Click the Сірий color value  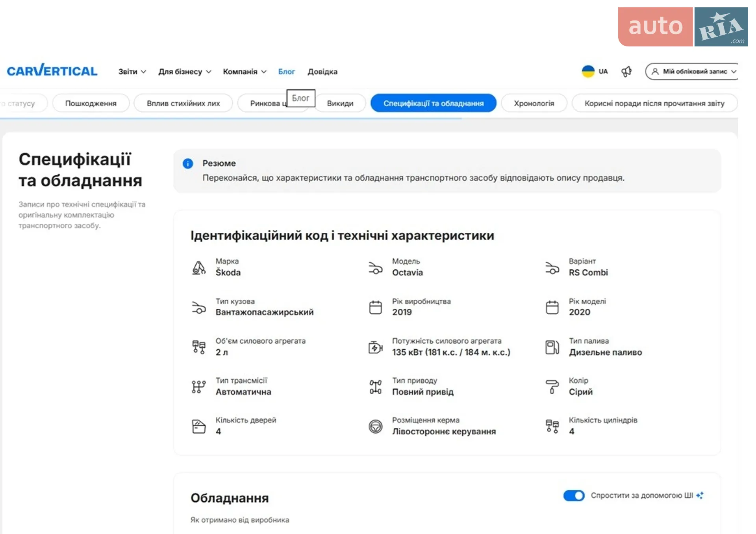coord(581,392)
